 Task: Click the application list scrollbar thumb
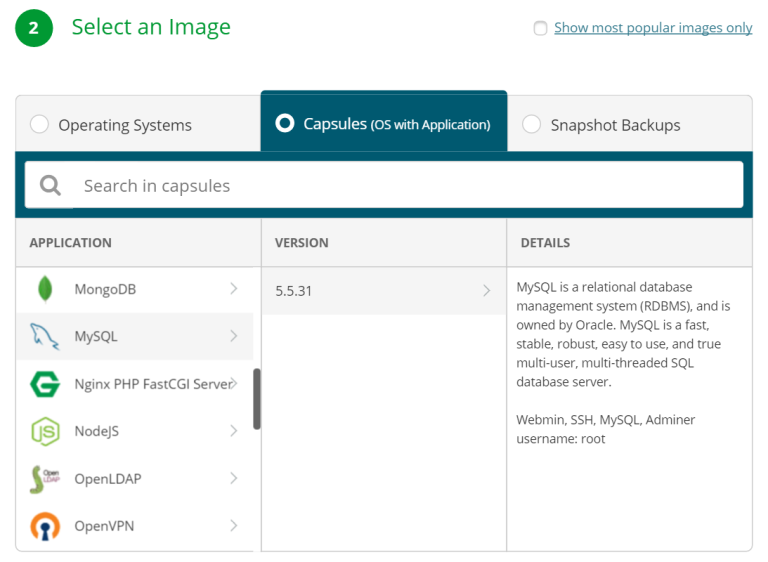[257, 398]
